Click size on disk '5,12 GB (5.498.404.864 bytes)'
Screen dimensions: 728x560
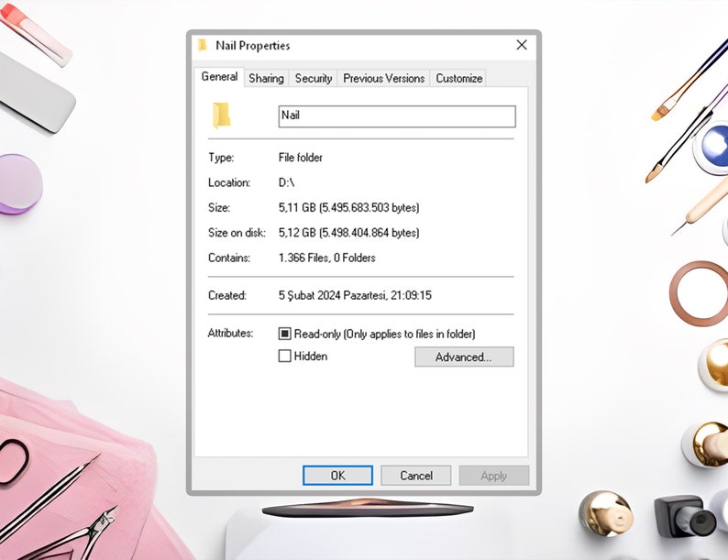(348, 233)
